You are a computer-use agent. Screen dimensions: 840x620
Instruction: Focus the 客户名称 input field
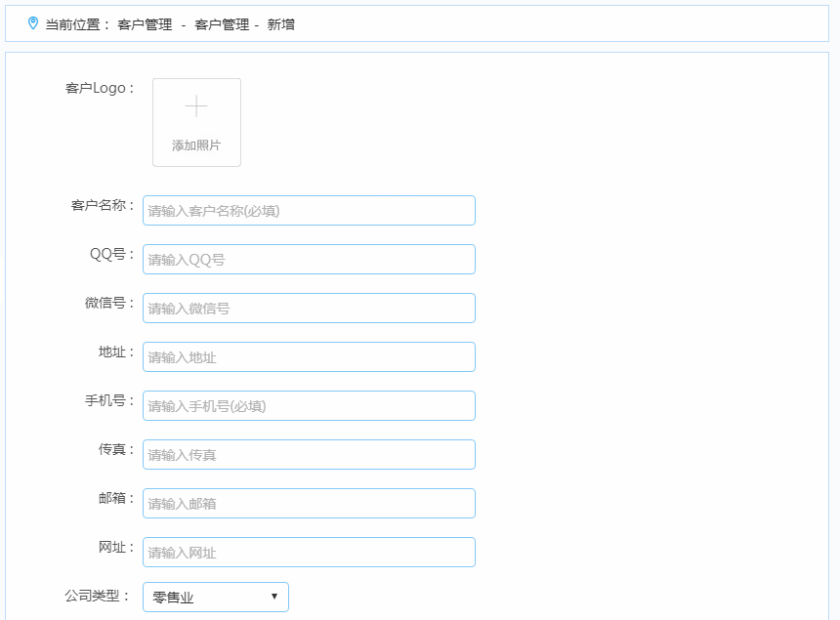pos(309,211)
